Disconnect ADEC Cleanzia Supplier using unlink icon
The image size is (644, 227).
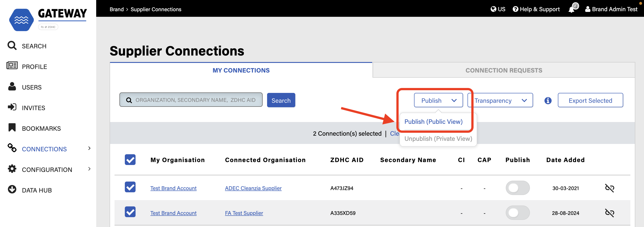(610, 188)
